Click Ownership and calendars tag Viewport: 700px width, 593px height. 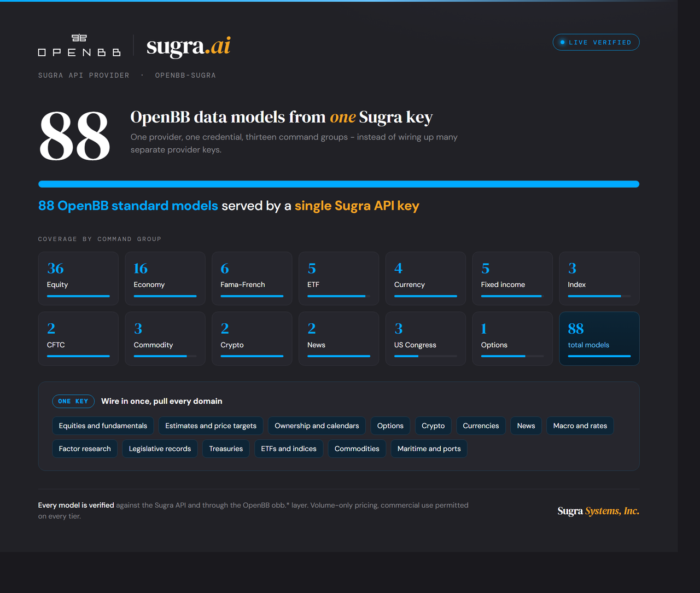coord(317,426)
